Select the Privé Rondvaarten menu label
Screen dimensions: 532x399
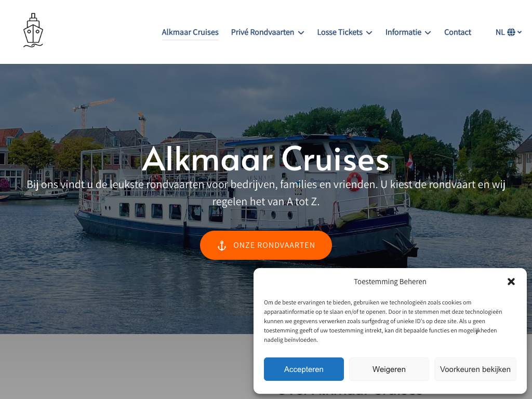click(262, 32)
